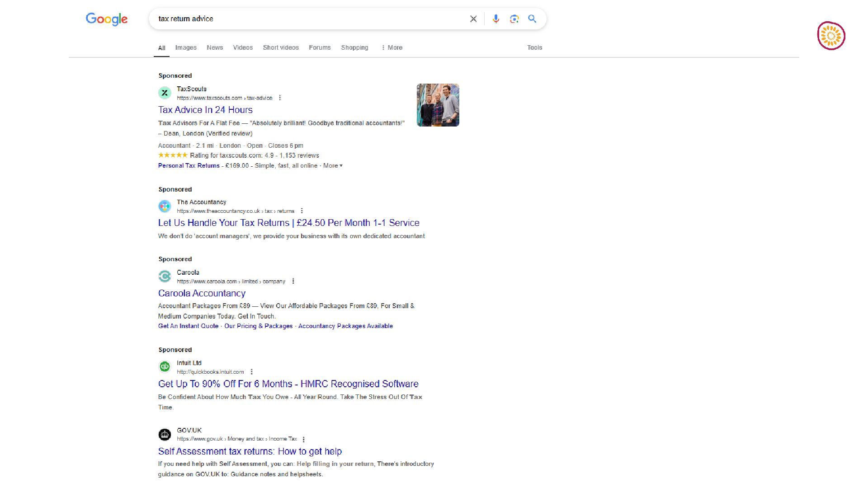Open 'Get Up To 90% Off' QuickBooks link
This screenshot has height=488, width=868.
pyautogui.click(x=288, y=384)
